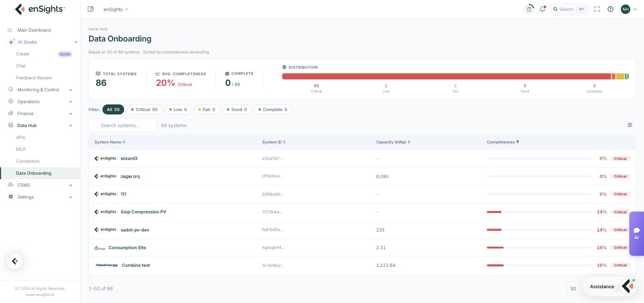The image size is (644, 303).
Task: Expand the Finance section
Action: (x=70, y=113)
